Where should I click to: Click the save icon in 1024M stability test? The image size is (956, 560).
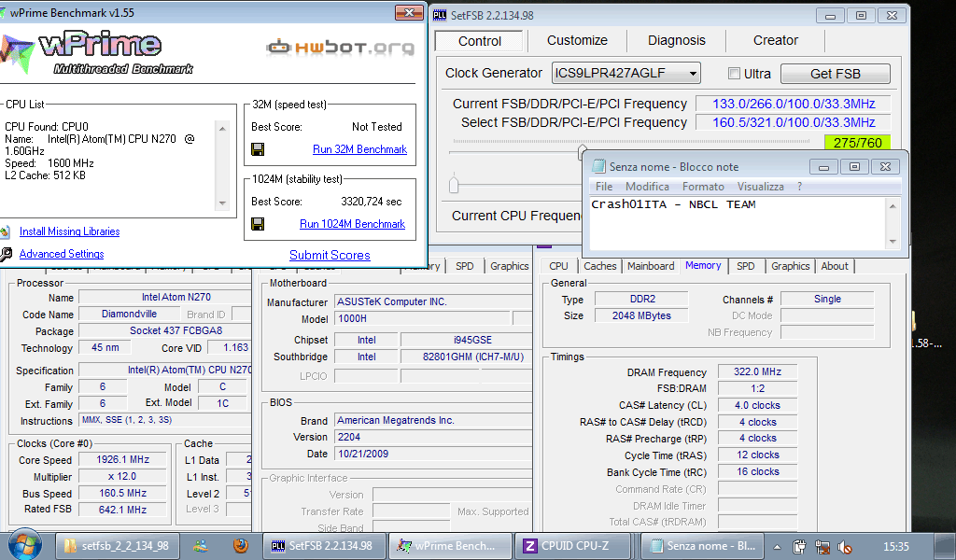[258, 224]
